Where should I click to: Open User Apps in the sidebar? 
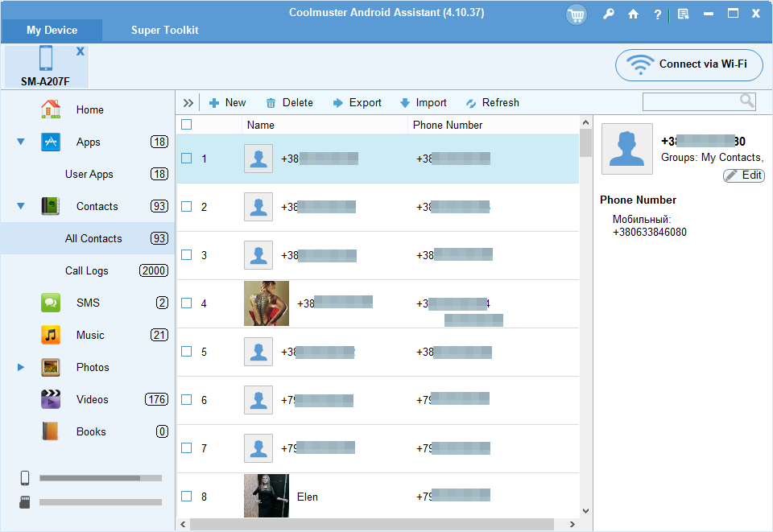pos(89,174)
